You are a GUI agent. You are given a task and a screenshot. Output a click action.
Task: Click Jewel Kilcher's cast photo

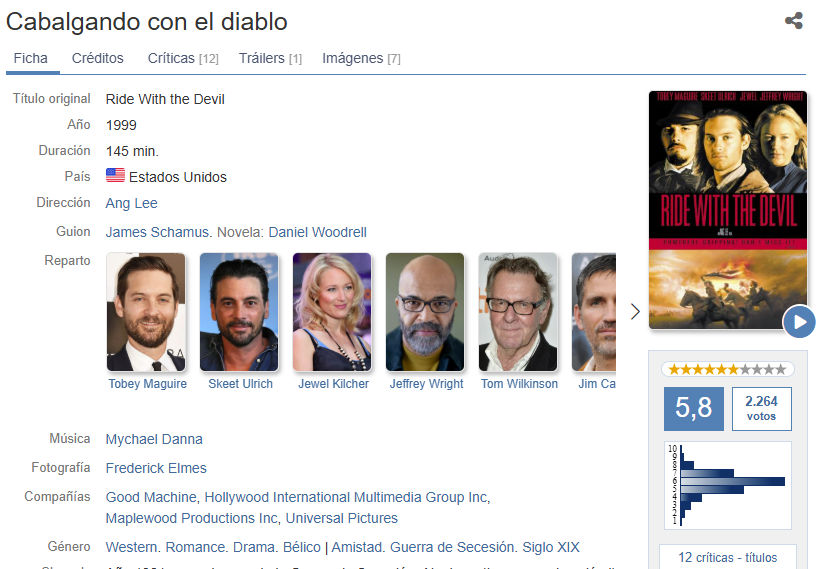(x=332, y=312)
